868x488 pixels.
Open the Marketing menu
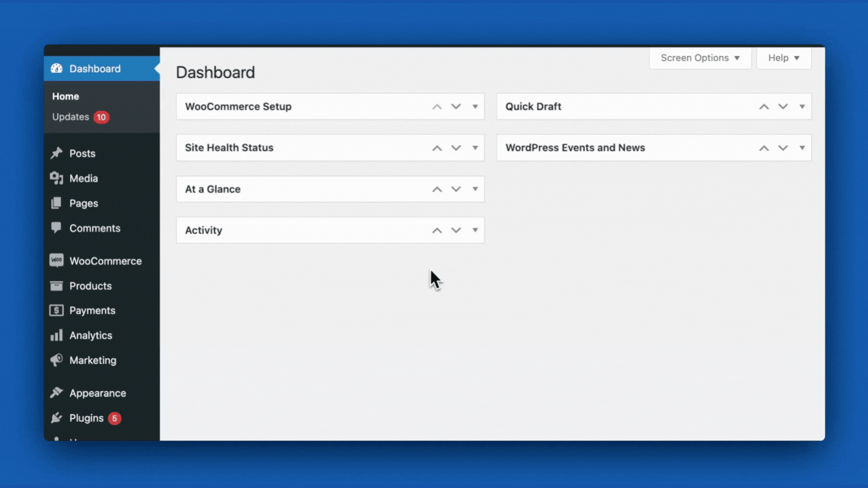[x=102, y=360]
